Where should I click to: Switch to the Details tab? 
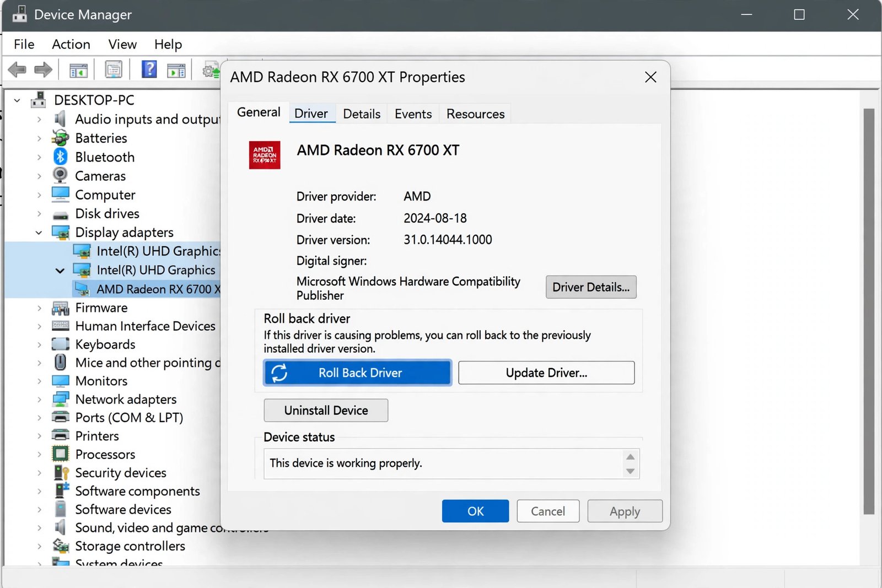362,114
